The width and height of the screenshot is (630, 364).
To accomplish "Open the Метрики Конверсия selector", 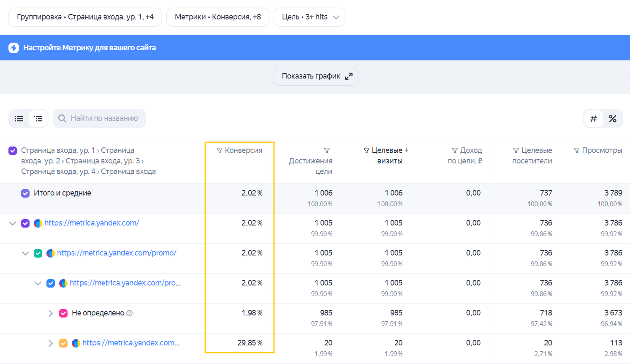I will click(218, 17).
